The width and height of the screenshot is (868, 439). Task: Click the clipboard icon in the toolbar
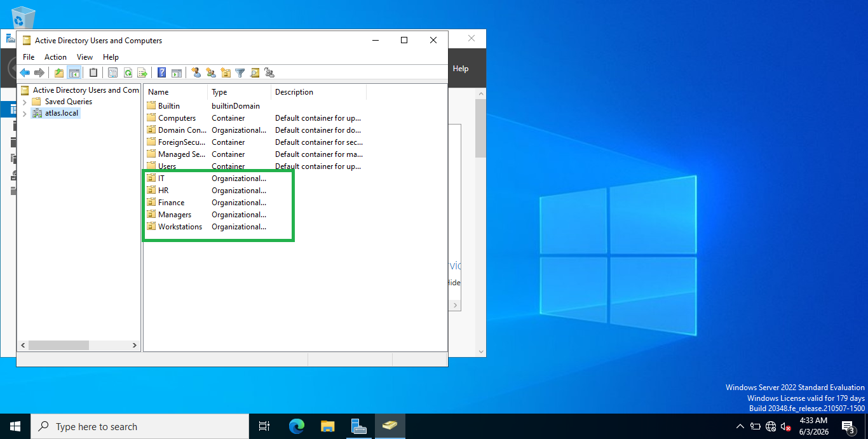tap(93, 72)
